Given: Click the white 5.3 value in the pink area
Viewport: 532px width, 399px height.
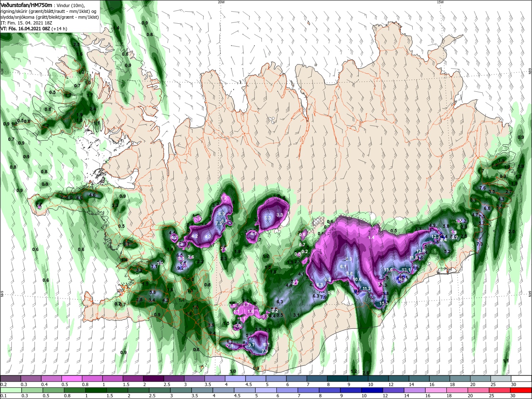Looking at the screenshot, I should (268, 217).
